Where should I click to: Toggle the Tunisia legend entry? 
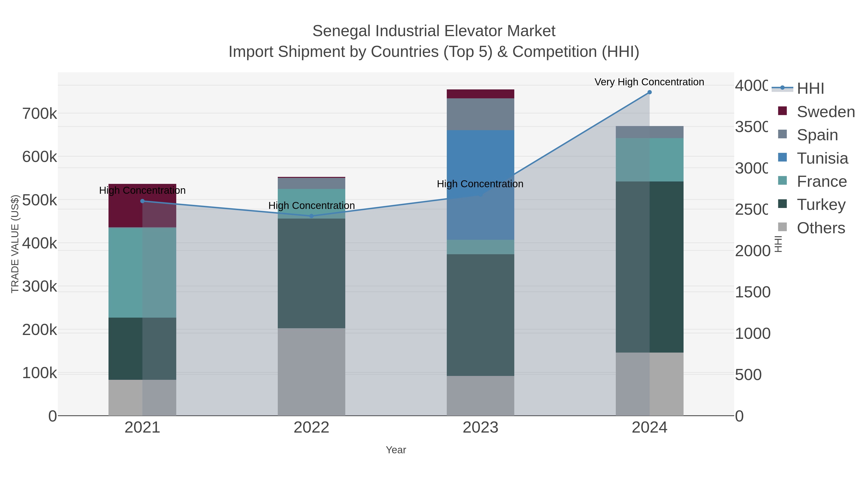pos(813,158)
